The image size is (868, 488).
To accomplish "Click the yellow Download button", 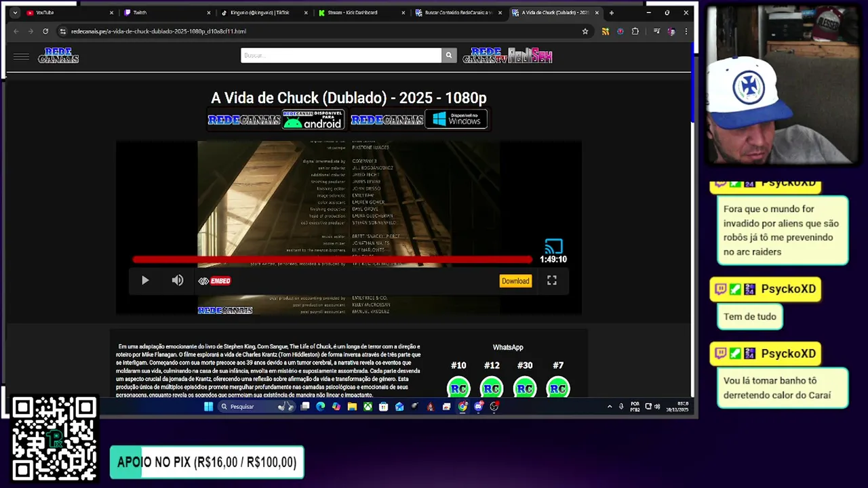I will click(515, 281).
